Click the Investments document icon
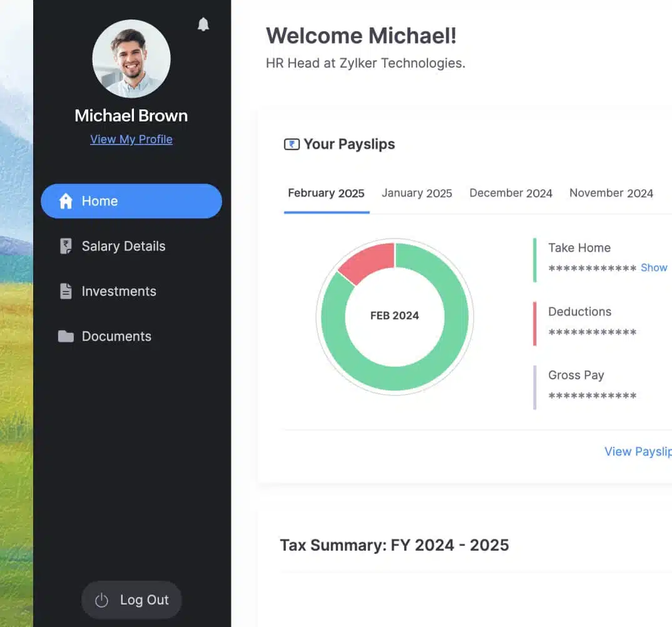The width and height of the screenshot is (672, 627). click(66, 292)
